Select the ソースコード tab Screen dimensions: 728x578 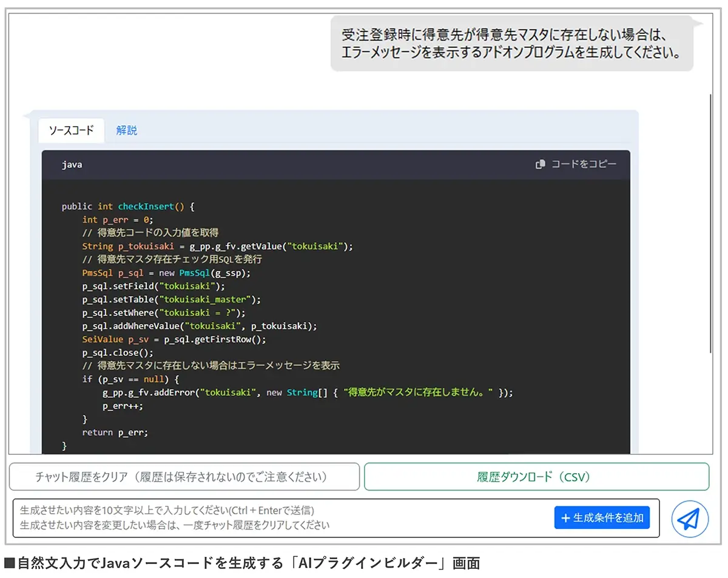pyautogui.click(x=71, y=130)
